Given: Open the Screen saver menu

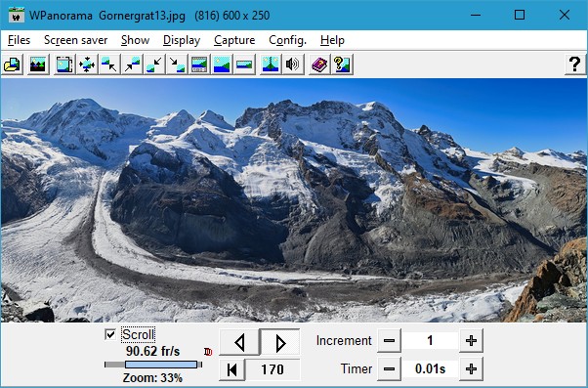Looking at the screenshot, I should [x=76, y=40].
